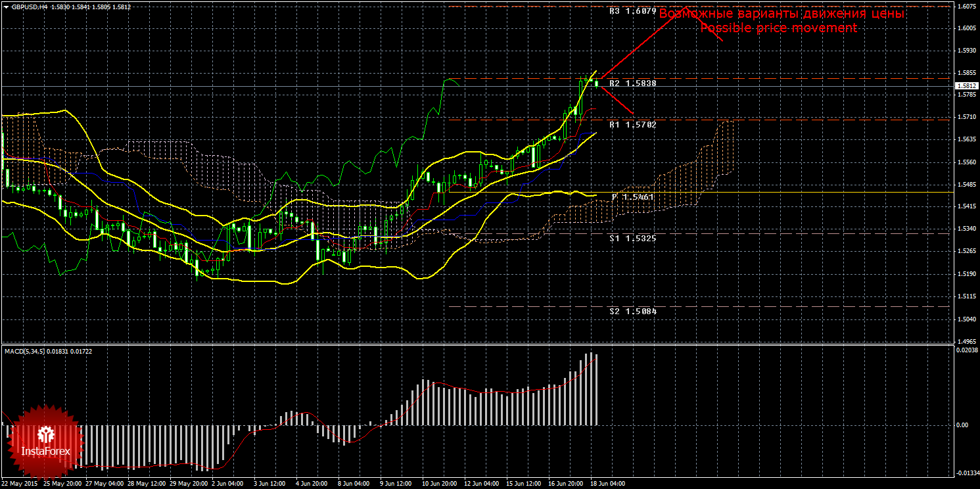Select the S2 1.5084 support label
980x489 pixels.
coord(633,311)
